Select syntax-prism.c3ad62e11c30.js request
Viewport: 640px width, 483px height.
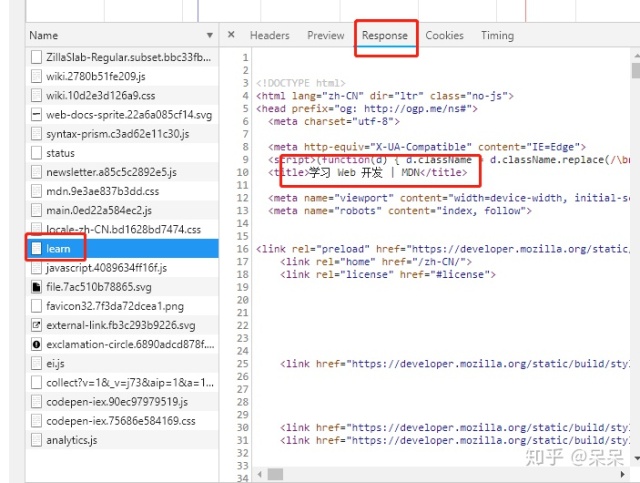[x=118, y=134]
